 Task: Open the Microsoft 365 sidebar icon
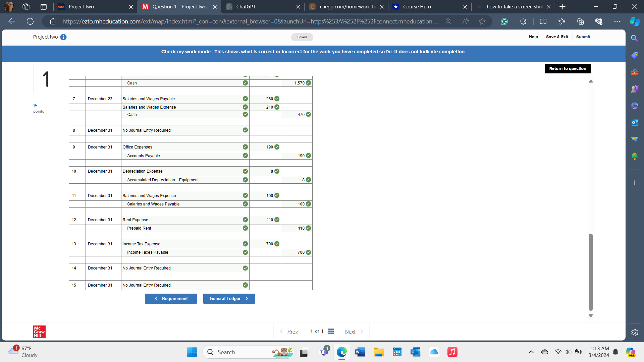click(x=635, y=106)
